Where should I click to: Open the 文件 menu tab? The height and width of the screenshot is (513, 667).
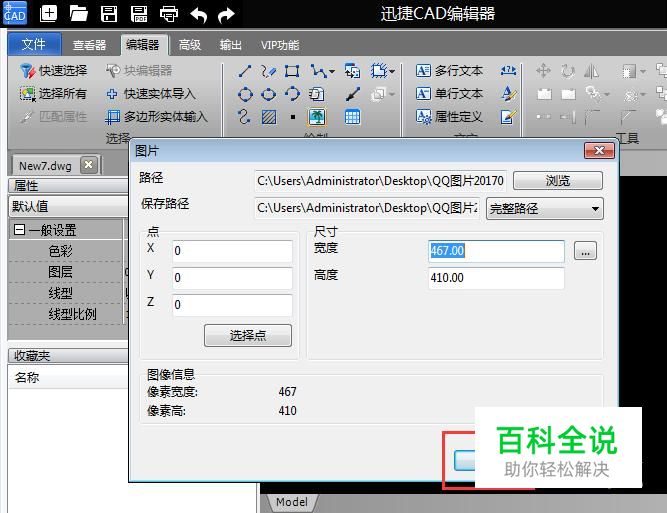pyautogui.click(x=34, y=44)
